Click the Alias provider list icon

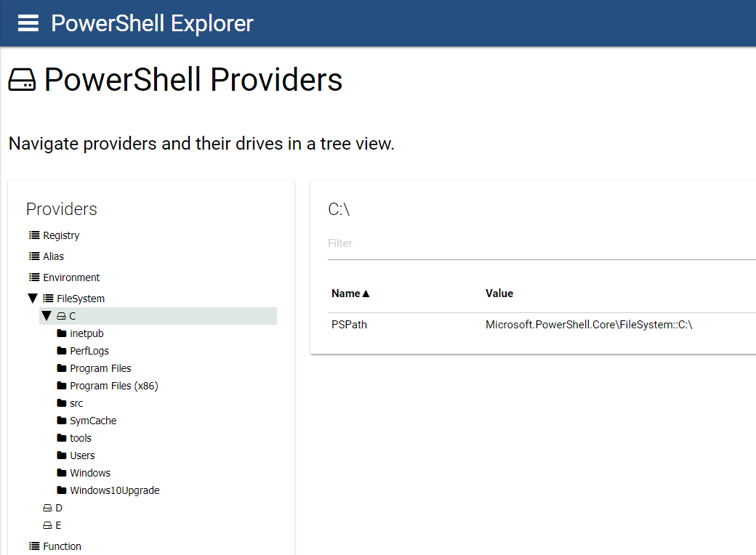[34, 256]
